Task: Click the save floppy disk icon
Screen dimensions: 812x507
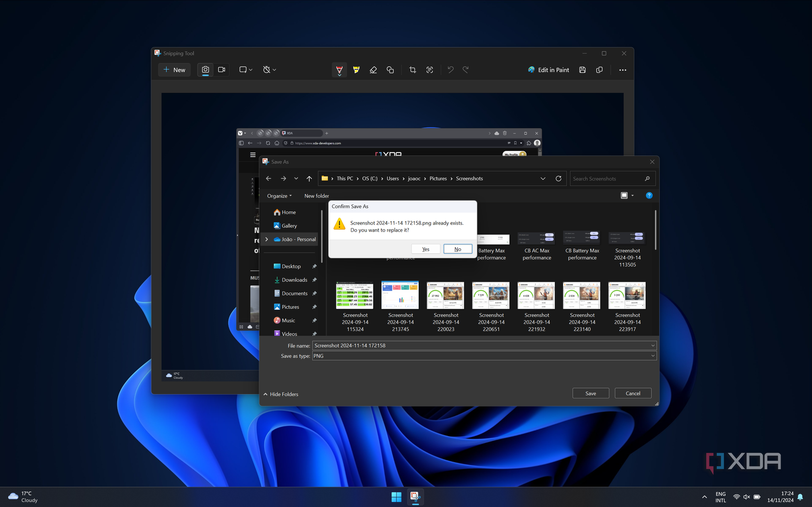Action: pos(582,70)
